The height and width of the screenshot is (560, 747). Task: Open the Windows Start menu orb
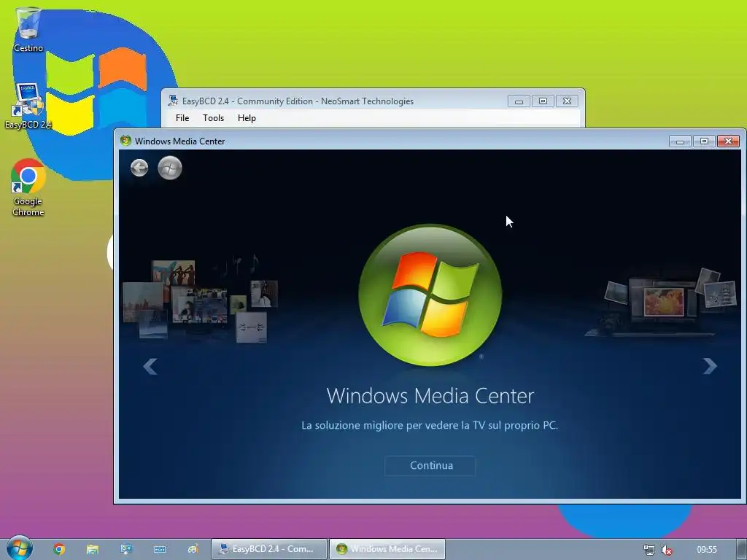(x=20, y=548)
